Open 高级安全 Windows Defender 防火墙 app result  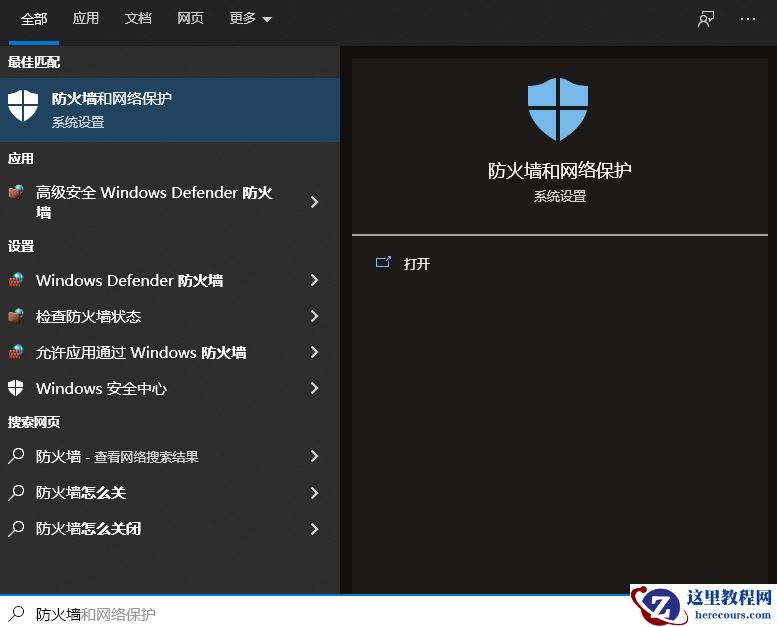pyautogui.click(x=170, y=202)
